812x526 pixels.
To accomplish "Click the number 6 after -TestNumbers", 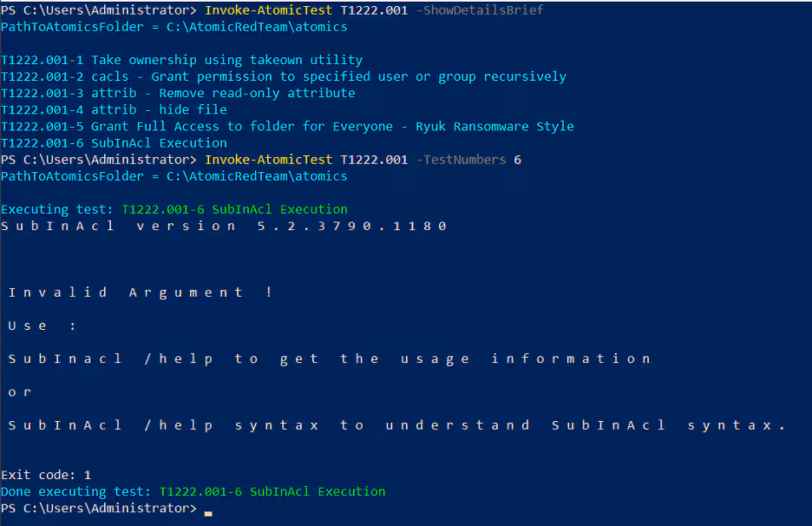I will 518,160.
